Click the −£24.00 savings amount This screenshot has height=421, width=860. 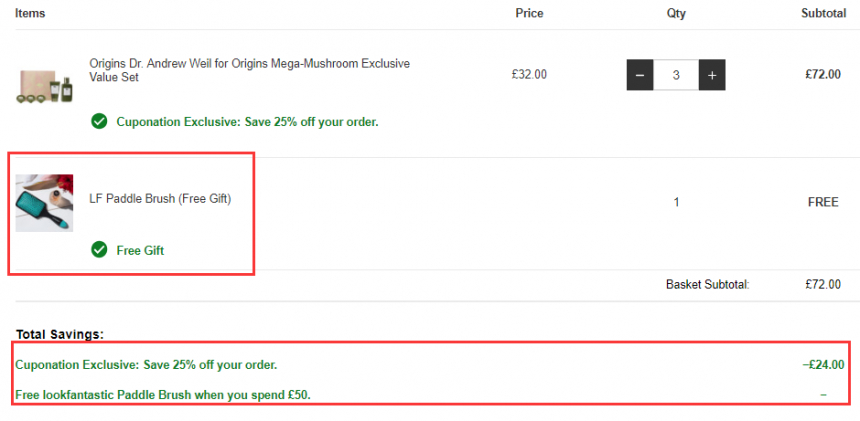click(x=823, y=365)
